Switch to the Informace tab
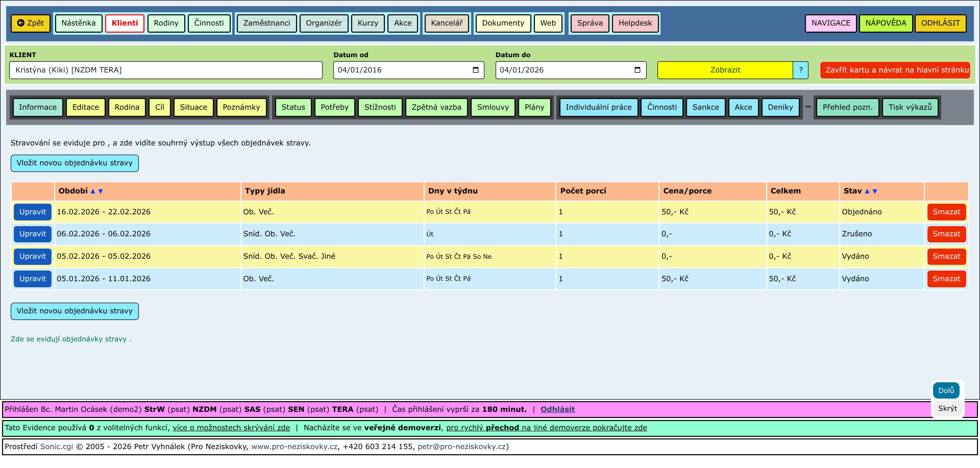Screen dimensions: 980x468 pos(38,107)
